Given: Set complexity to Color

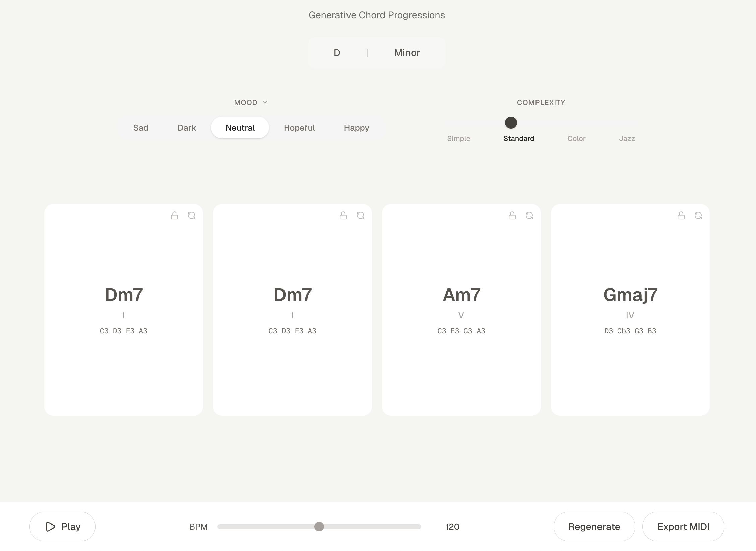Looking at the screenshot, I should 576,139.
